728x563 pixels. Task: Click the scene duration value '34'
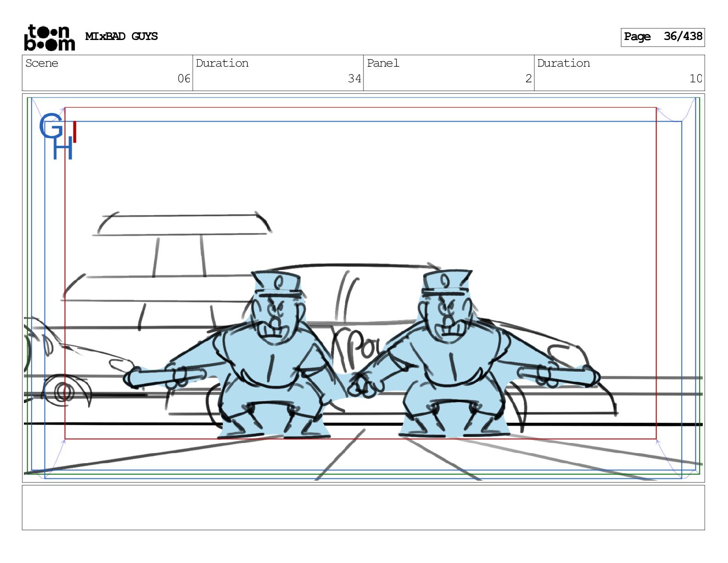[x=354, y=79]
